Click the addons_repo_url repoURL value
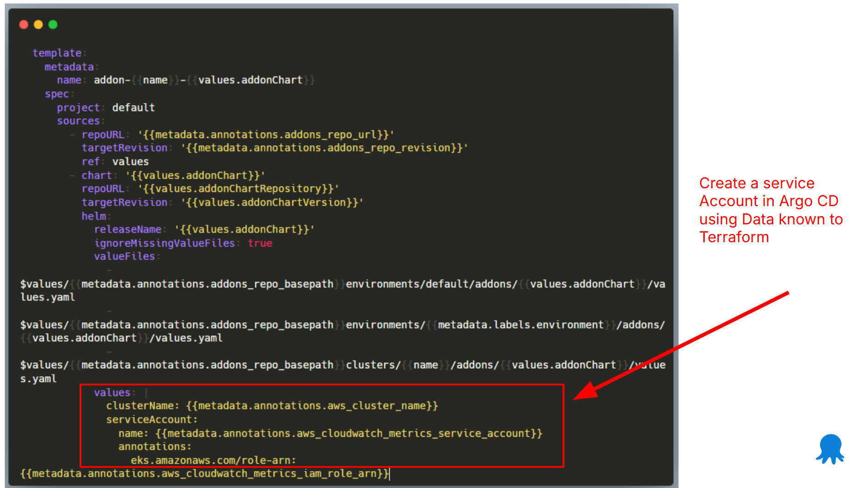Image resolution: width=868 pixels, height=488 pixels. (x=266, y=134)
